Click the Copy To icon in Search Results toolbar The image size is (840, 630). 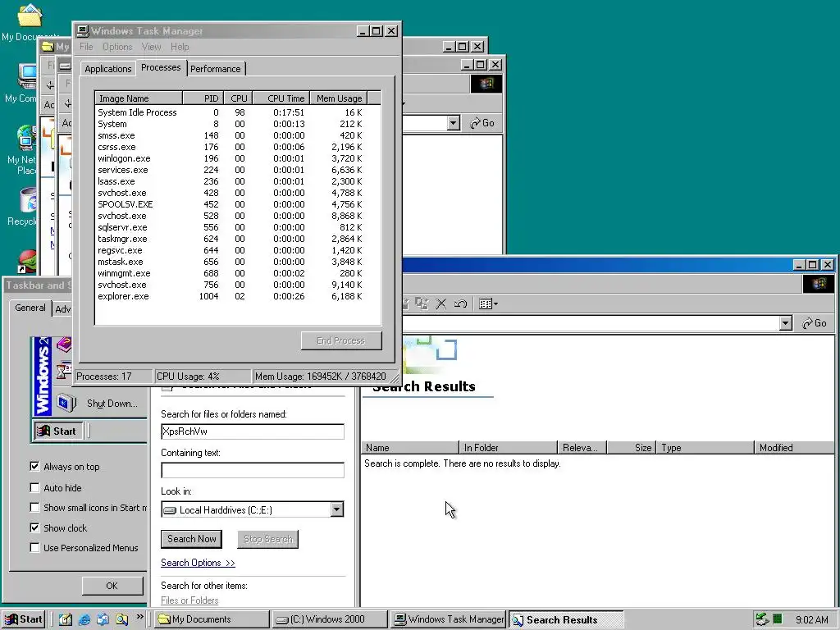[422, 304]
